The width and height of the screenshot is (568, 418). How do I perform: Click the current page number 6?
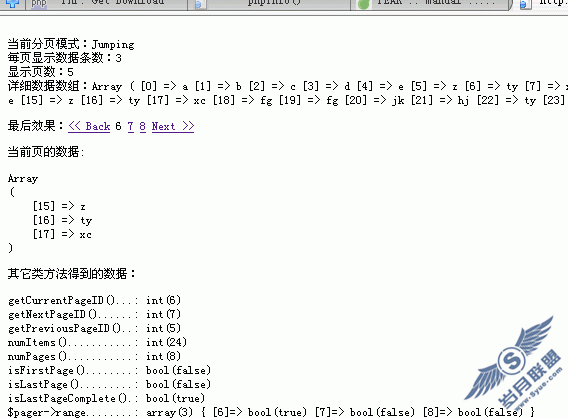tap(118, 126)
